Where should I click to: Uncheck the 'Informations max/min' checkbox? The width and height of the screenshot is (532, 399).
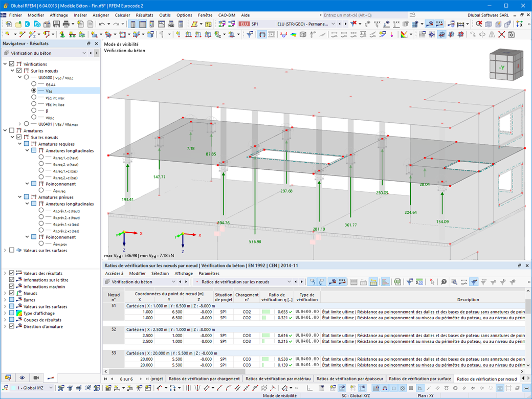(x=12, y=286)
